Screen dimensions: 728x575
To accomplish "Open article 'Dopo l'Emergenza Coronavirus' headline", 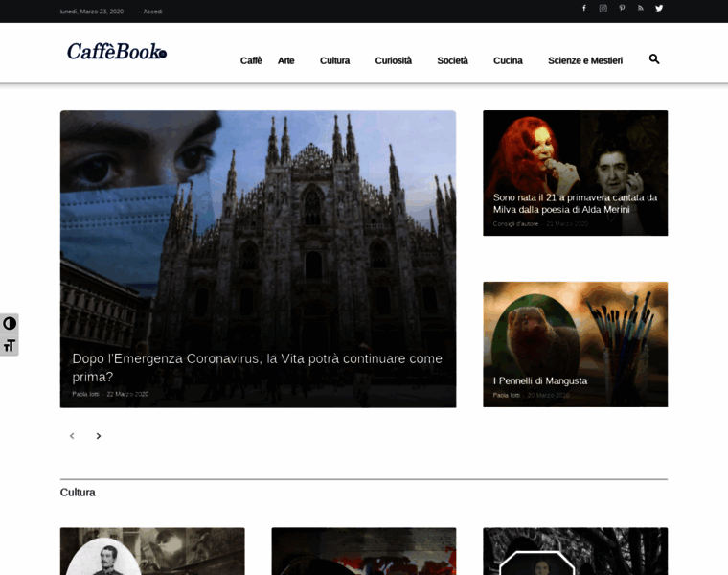I will click(x=258, y=367).
